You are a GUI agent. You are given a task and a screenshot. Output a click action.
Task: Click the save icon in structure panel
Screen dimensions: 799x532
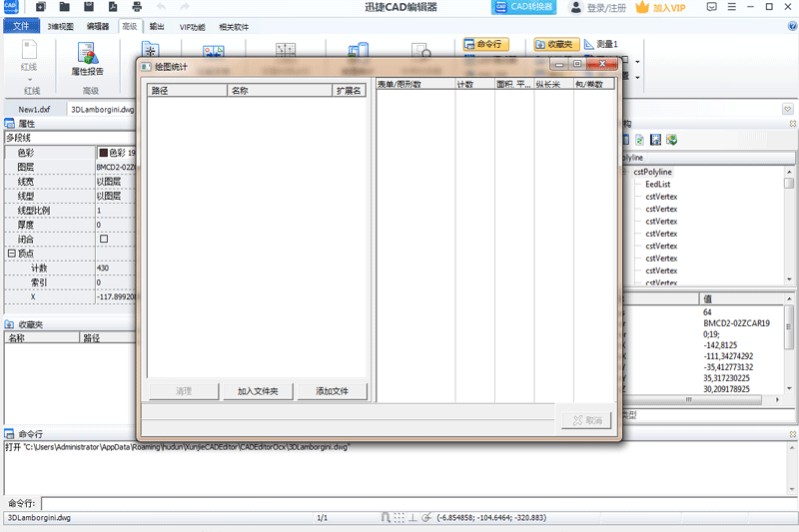656,140
